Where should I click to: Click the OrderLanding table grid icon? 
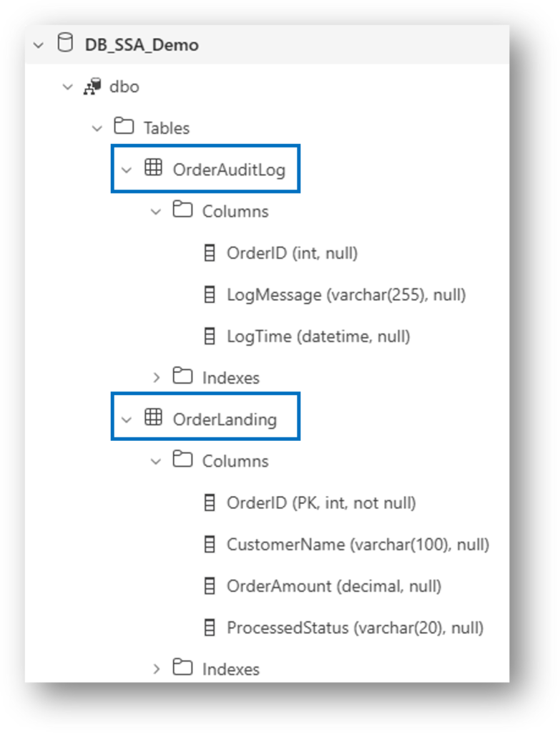click(x=153, y=418)
